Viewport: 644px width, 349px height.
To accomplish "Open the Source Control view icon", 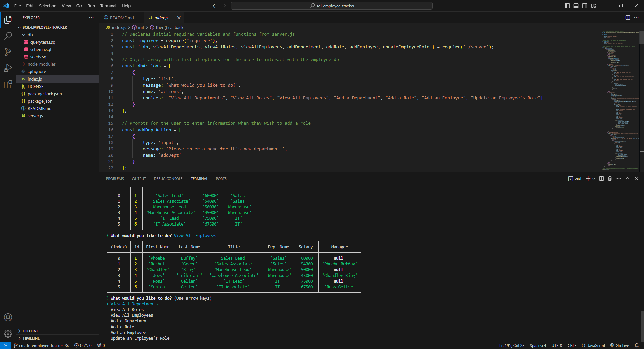I will (8, 52).
